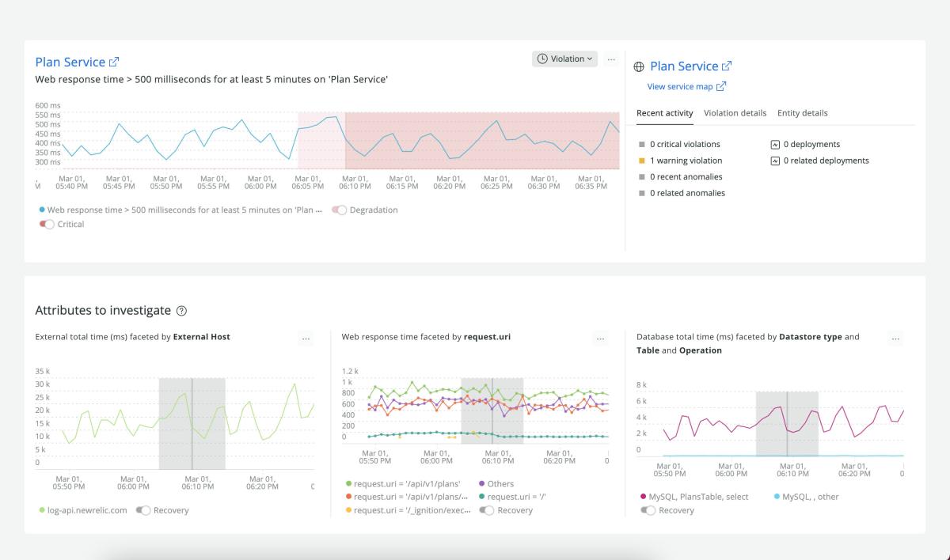This screenshot has width=950, height=560.
Task: Switch to Entity details tab
Action: [x=803, y=113]
